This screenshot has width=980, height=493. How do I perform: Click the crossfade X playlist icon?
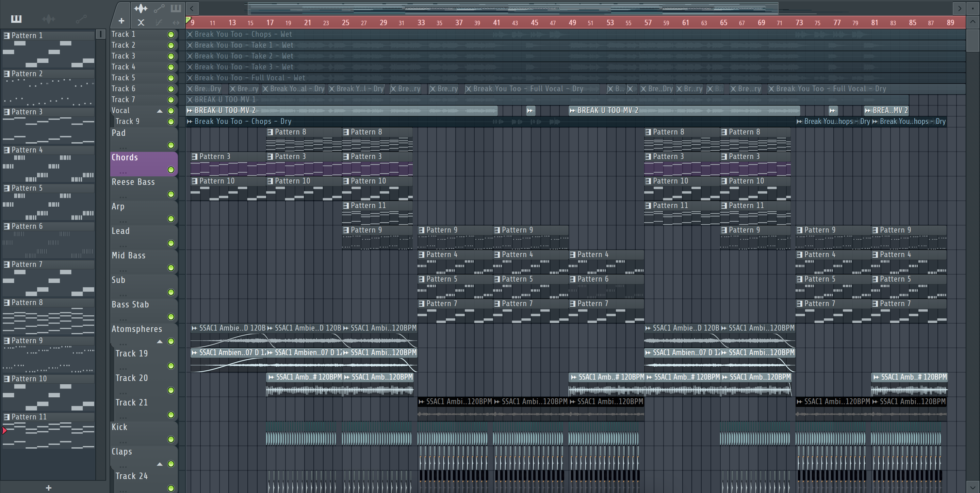click(x=141, y=22)
